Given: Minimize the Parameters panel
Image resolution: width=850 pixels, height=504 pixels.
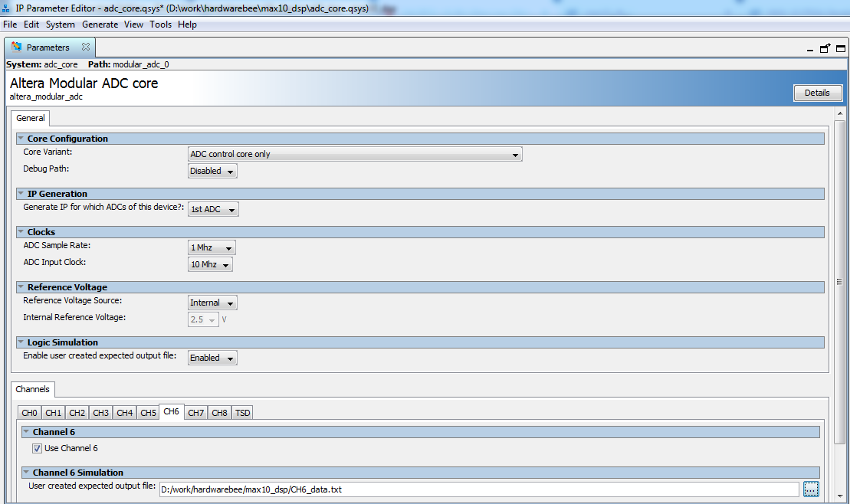Looking at the screenshot, I should (810, 49).
